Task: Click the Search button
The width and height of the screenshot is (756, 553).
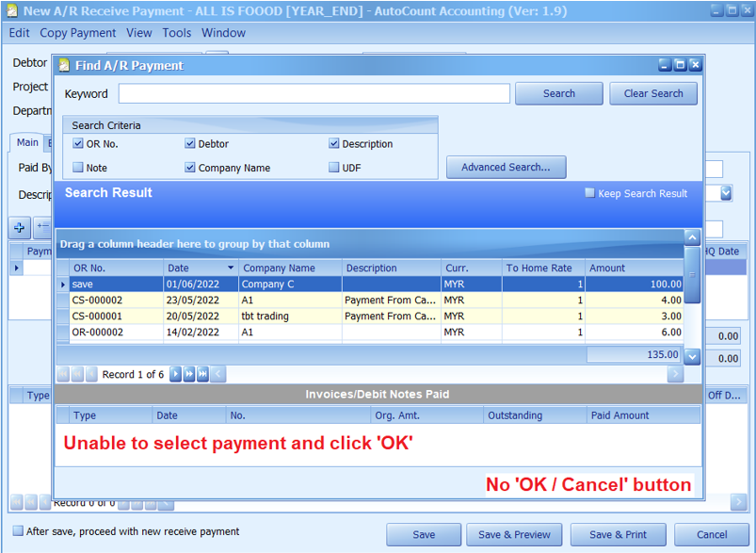Action: click(558, 93)
